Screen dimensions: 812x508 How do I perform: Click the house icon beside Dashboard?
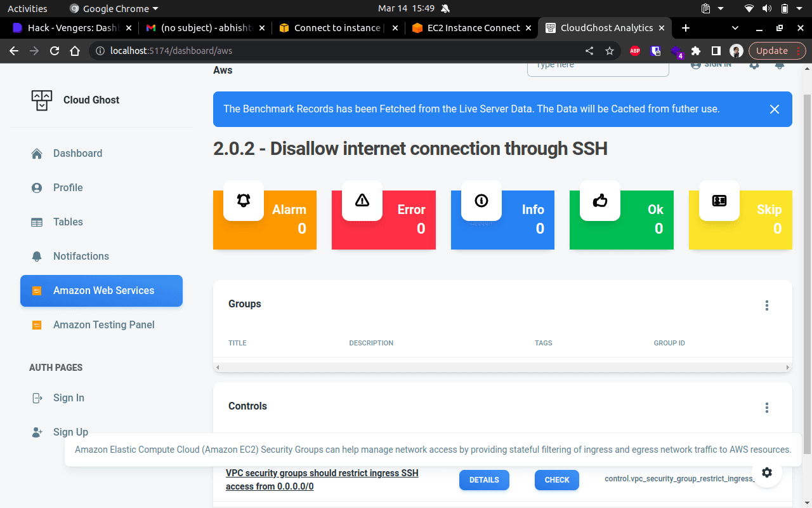click(37, 154)
